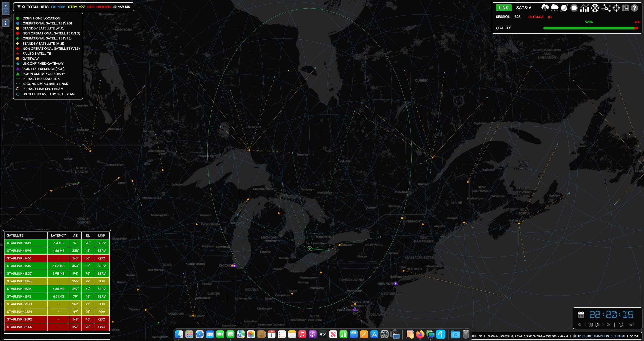Click the New York POP purple triangle marker

(x=396, y=283)
